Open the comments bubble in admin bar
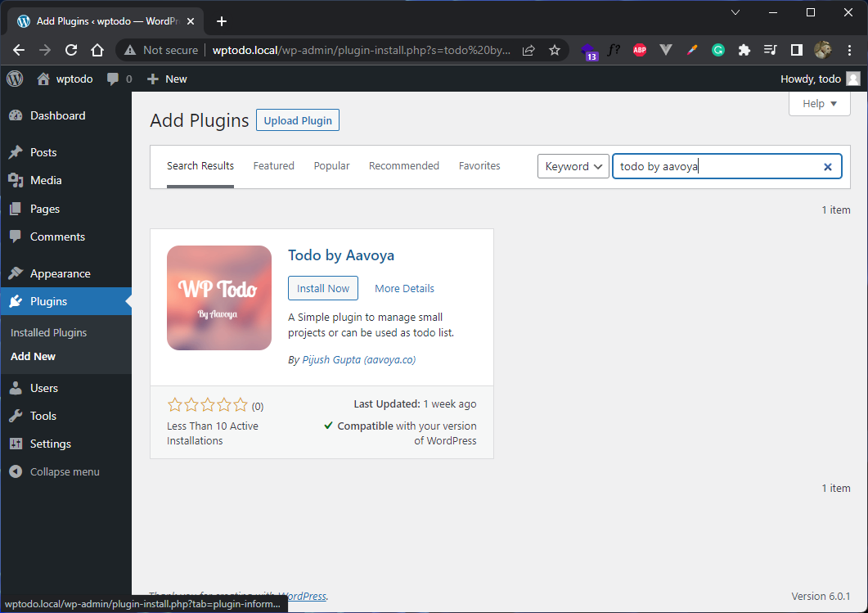 (x=119, y=79)
